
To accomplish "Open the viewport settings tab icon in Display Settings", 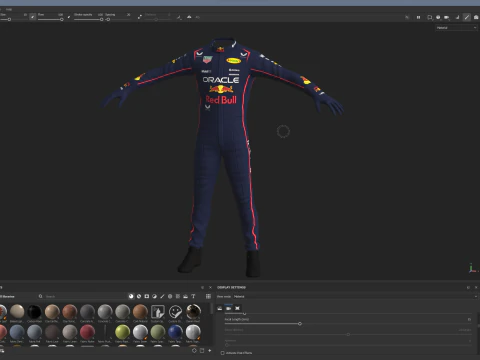I will 237,308.
